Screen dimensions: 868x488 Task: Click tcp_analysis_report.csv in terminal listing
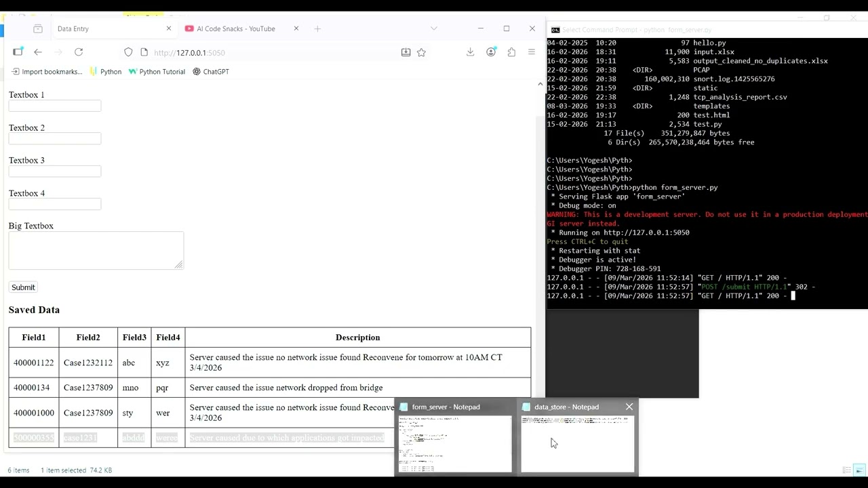pyautogui.click(x=740, y=97)
